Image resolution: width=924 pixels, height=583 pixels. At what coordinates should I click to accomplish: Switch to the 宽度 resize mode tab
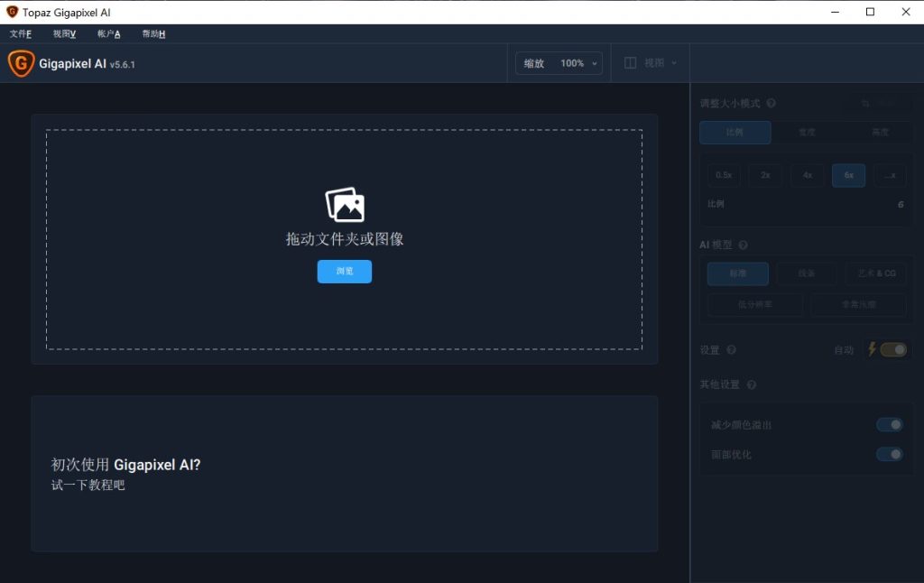(808, 132)
